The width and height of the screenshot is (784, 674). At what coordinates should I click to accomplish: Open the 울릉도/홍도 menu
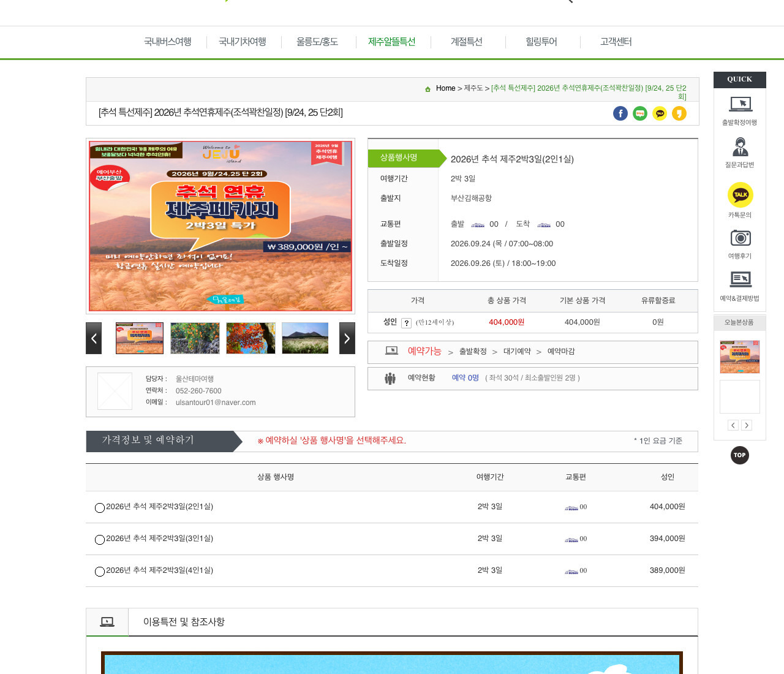click(317, 42)
